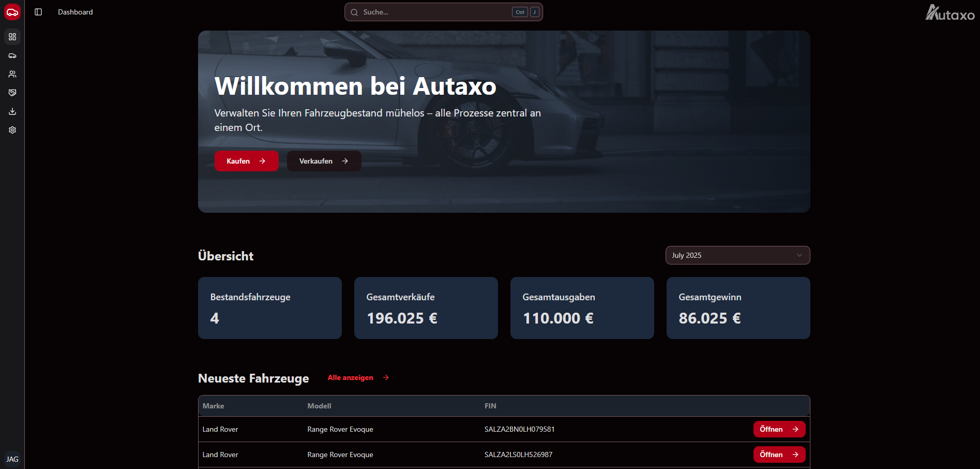This screenshot has height=469, width=980.
Task: Select the Gesamtverkäufe card
Action: click(x=426, y=308)
